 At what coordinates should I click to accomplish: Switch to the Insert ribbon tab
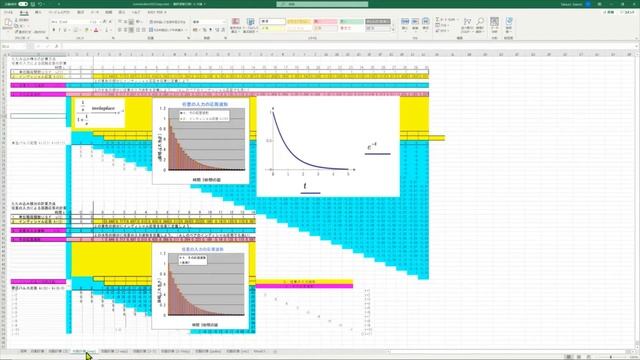pyautogui.click(x=38, y=13)
